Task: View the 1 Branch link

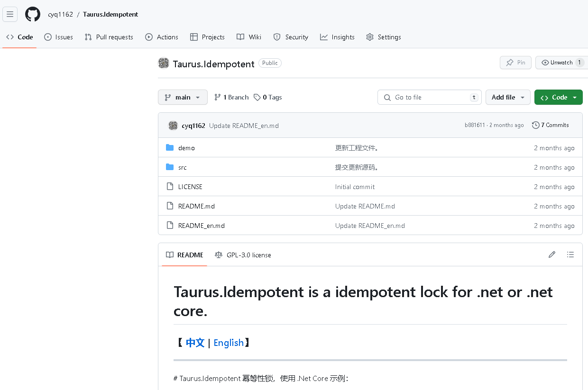Action: pyautogui.click(x=231, y=97)
